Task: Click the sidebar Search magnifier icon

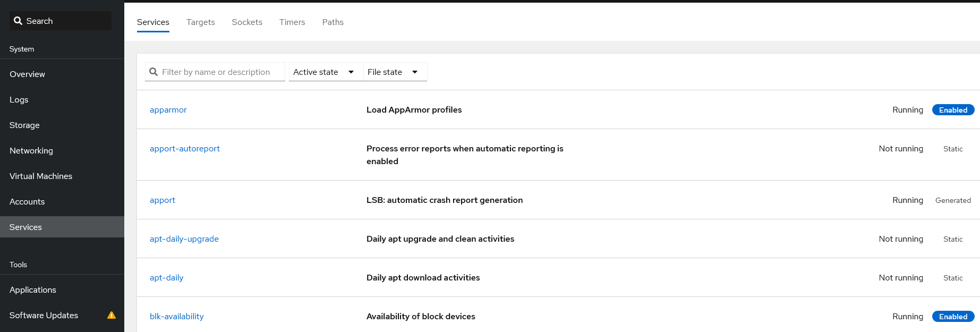Action: point(18,21)
